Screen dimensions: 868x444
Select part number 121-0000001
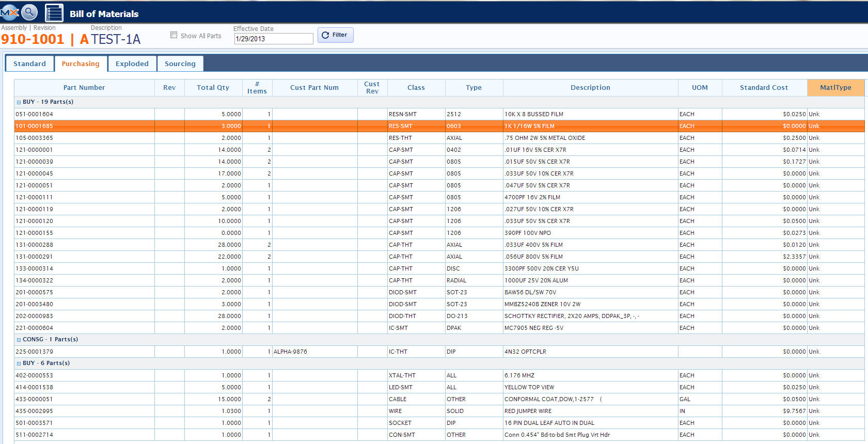(x=35, y=150)
